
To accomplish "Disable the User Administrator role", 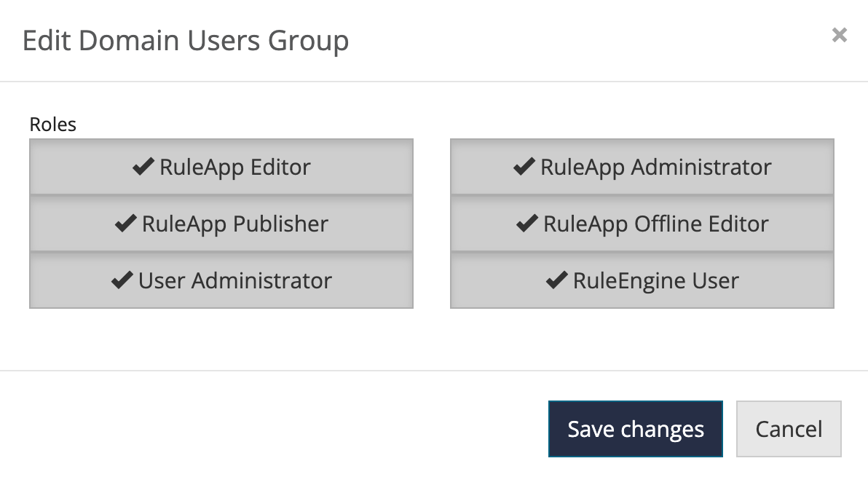I will pyautogui.click(x=221, y=280).
